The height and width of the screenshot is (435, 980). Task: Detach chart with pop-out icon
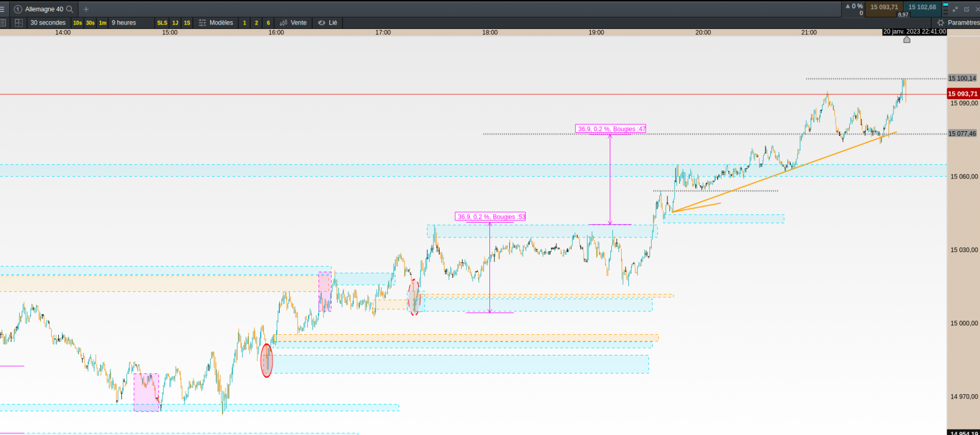[x=967, y=9]
